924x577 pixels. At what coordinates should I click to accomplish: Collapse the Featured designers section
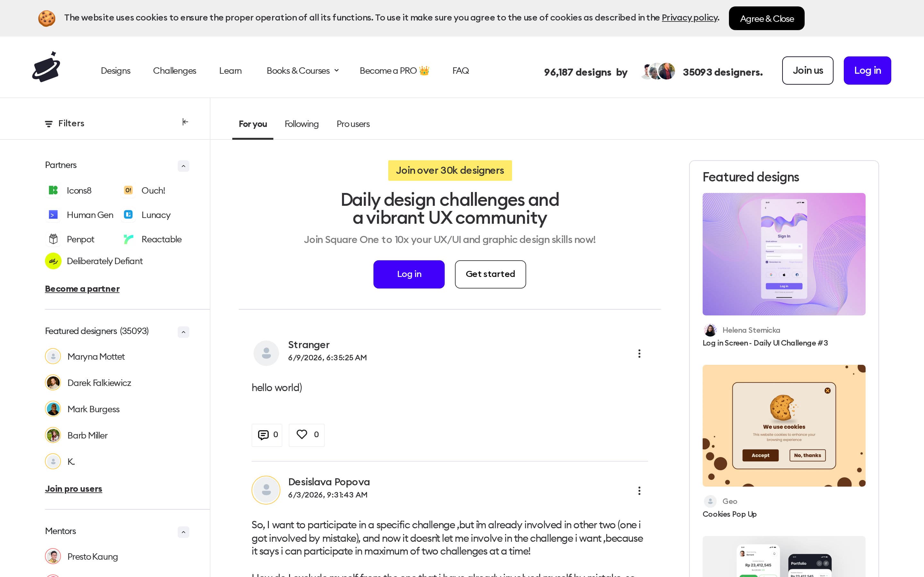pyautogui.click(x=183, y=332)
